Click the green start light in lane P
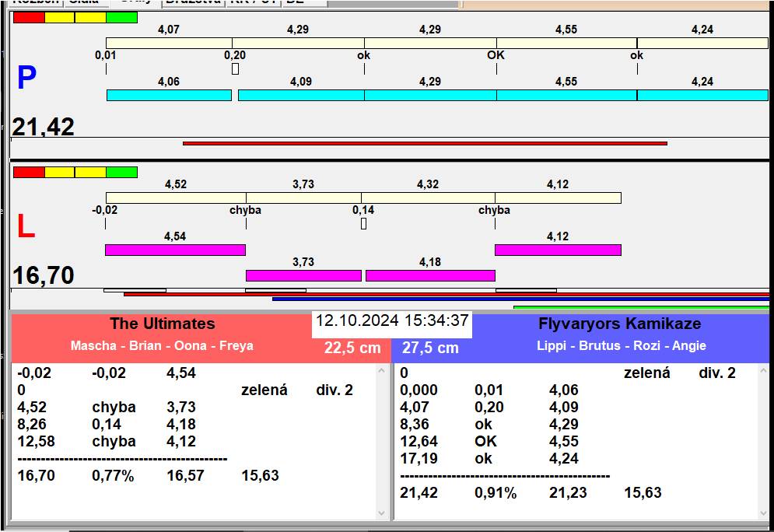The width and height of the screenshot is (774, 532). (x=121, y=18)
